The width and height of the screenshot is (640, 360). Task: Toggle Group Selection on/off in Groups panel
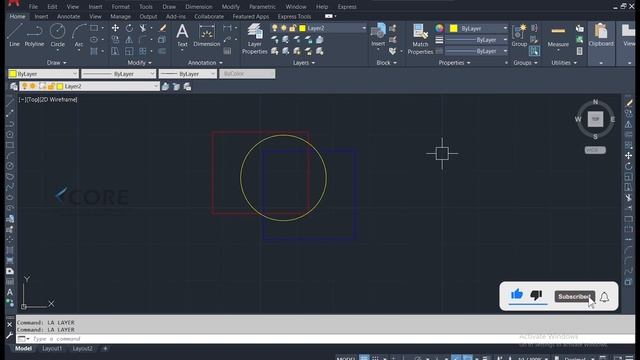534,51
